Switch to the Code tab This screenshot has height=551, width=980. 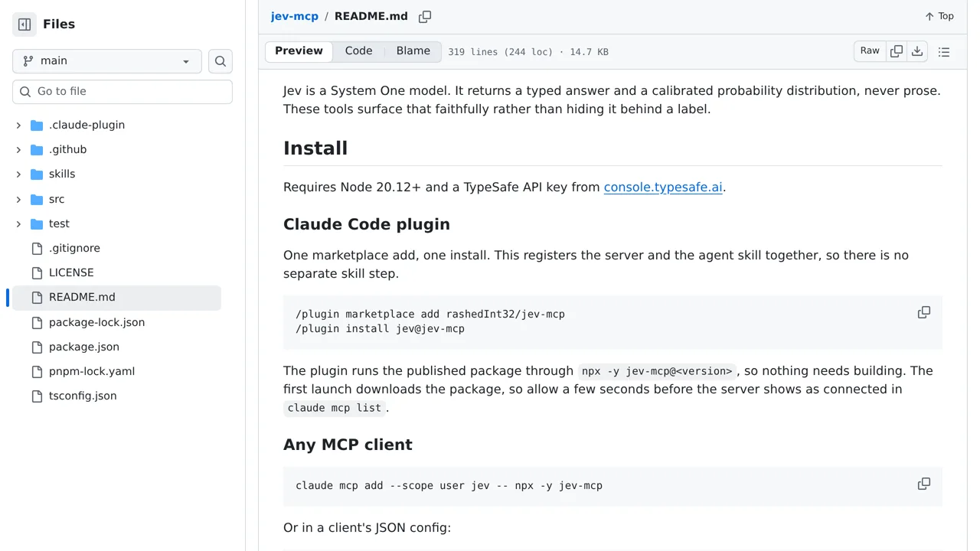coord(358,51)
